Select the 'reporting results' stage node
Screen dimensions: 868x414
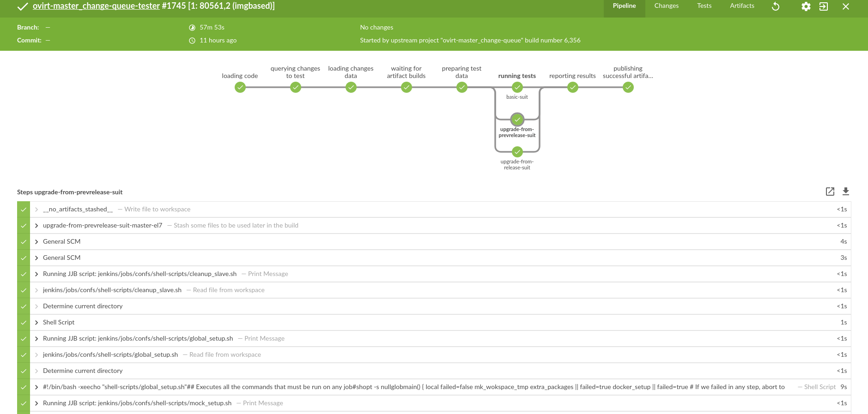(x=572, y=87)
